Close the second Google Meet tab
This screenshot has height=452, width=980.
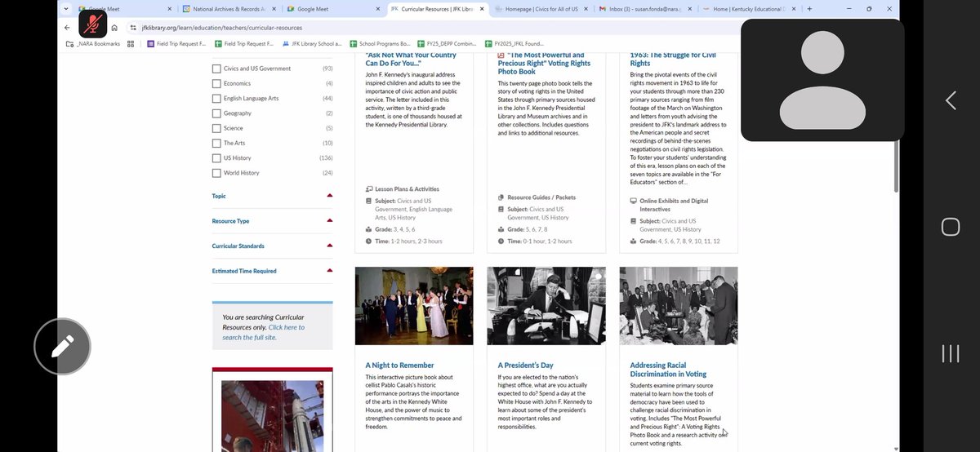click(x=377, y=9)
